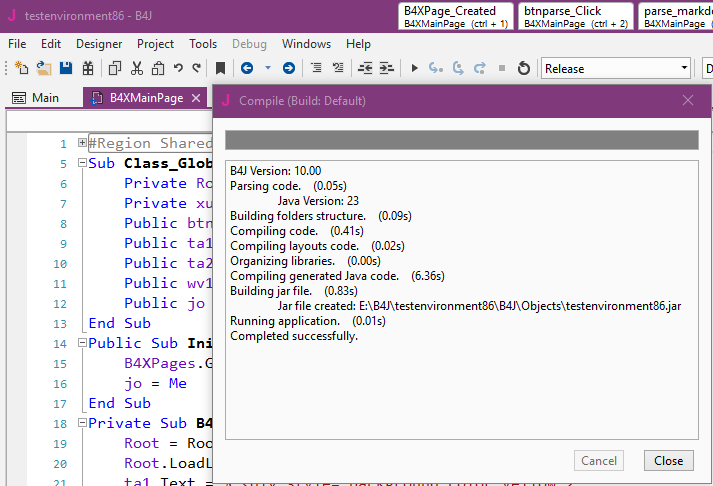
Task: Click the Restart circular arrow icon
Action: [x=524, y=68]
